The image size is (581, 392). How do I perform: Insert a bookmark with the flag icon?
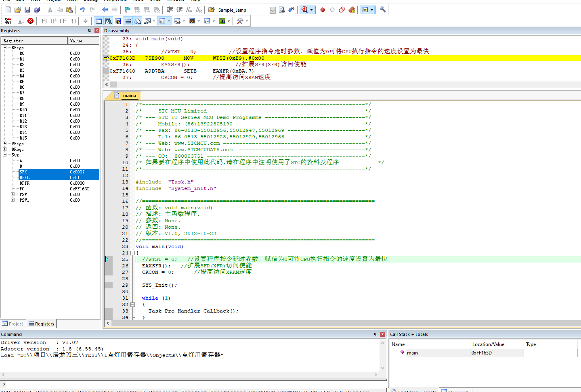click(x=127, y=10)
